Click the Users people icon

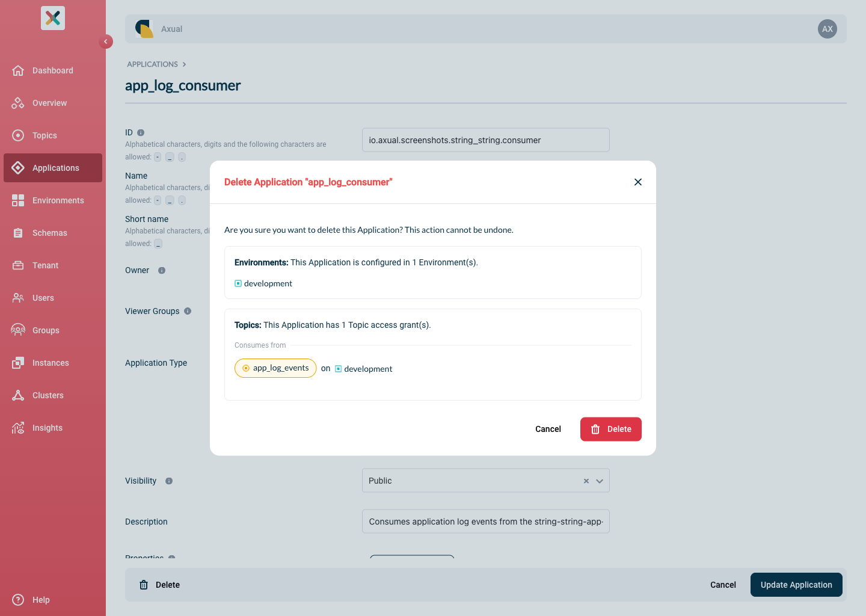(x=18, y=298)
